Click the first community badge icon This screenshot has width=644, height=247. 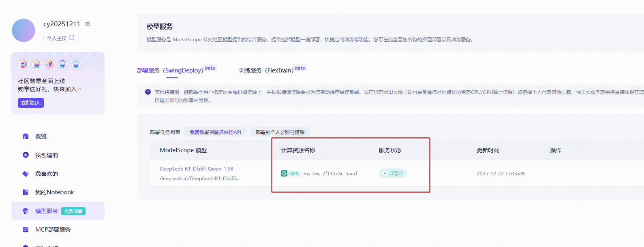pyautogui.click(x=24, y=64)
